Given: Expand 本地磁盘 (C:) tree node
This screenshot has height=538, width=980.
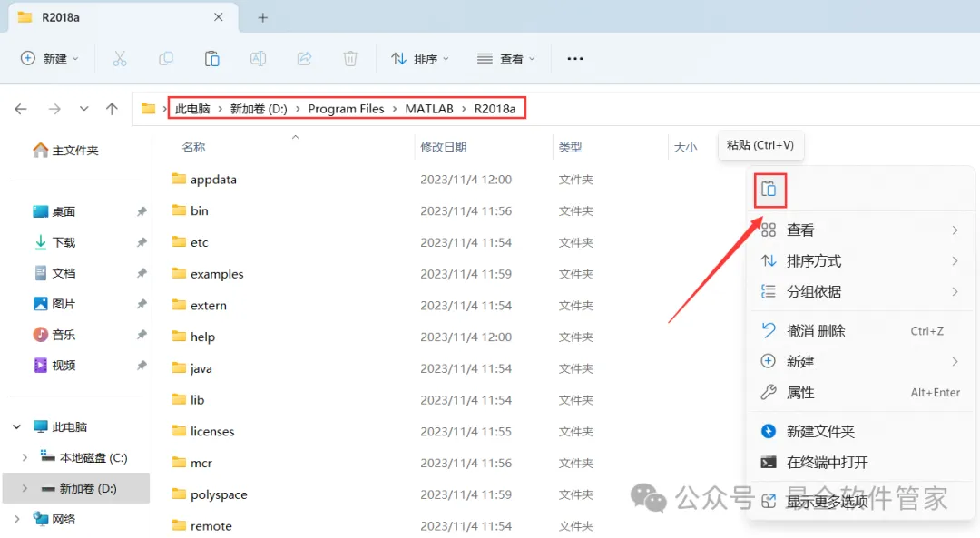Looking at the screenshot, I should click(x=24, y=457).
